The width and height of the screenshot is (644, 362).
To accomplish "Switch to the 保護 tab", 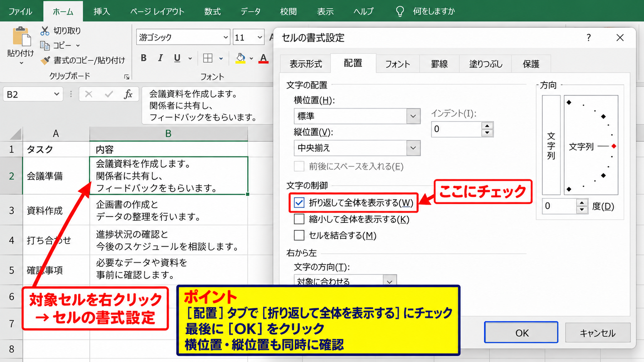I will click(x=531, y=64).
